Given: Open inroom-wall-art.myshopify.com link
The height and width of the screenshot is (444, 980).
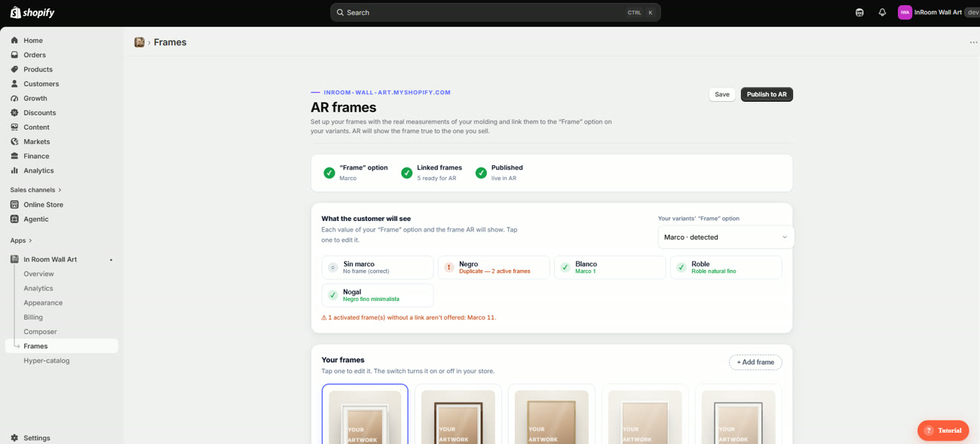Looking at the screenshot, I should coord(387,93).
